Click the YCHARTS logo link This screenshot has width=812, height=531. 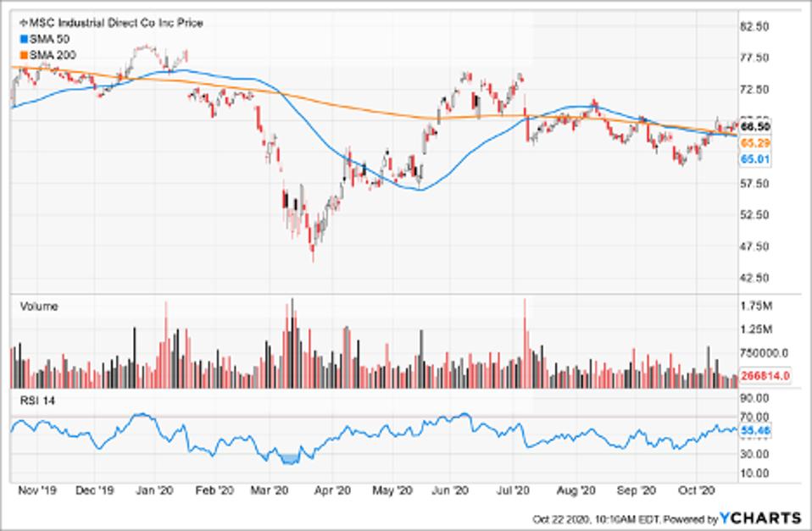pos(760,518)
